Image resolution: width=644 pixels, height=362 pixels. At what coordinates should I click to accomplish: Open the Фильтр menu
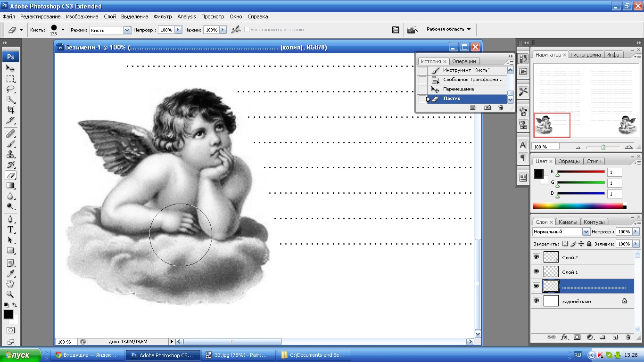[163, 16]
